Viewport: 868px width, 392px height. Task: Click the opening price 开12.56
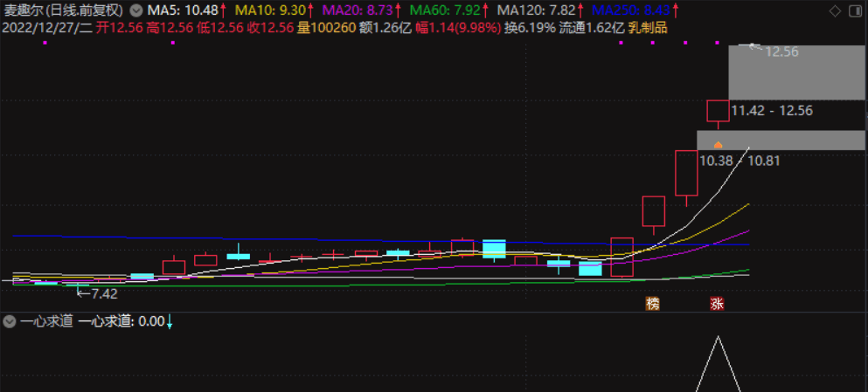(120, 28)
